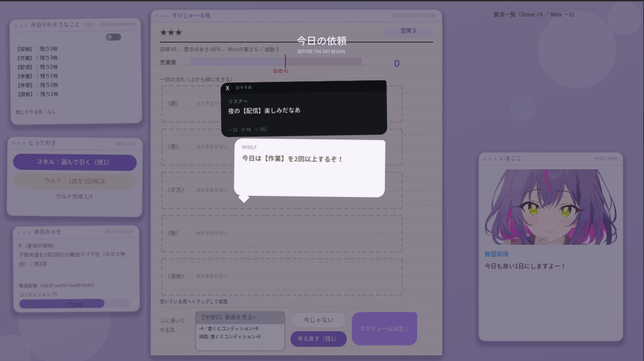This screenshot has width=644, height=361.
Task: Click the コンディション 77/100 bar
Action: [74, 304]
